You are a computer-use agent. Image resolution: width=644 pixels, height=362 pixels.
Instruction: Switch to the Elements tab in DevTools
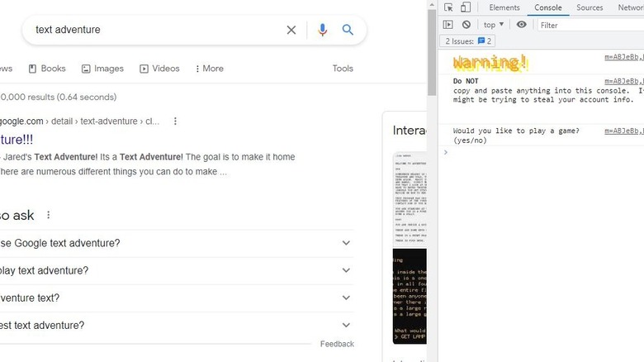coord(504,7)
